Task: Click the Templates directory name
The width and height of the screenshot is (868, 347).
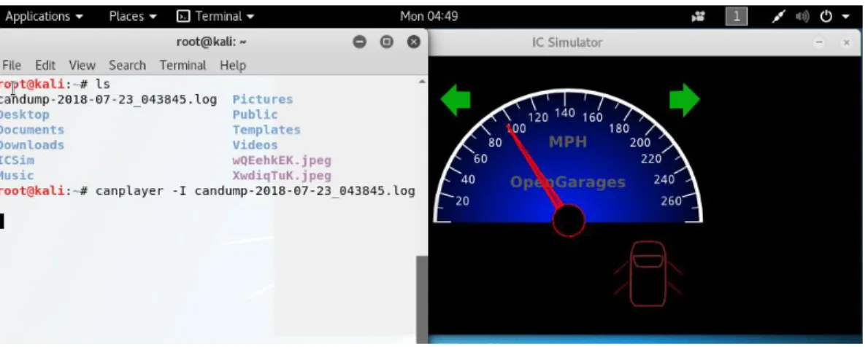Action: (x=266, y=130)
